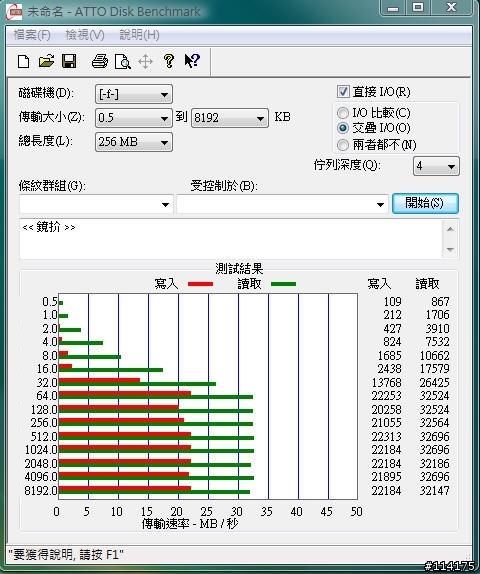The width and height of the screenshot is (480, 574).
Task: Close the ATTO Disk Benchmark window
Action: [451, 8]
